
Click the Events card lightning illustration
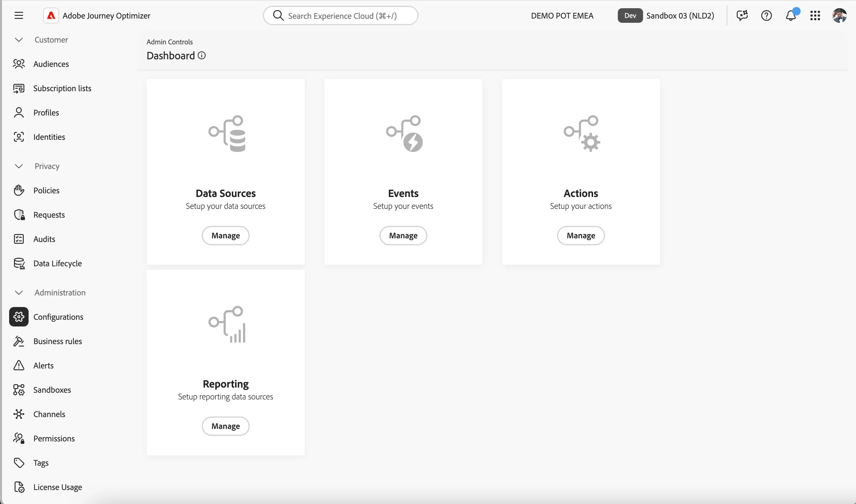(404, 134)
